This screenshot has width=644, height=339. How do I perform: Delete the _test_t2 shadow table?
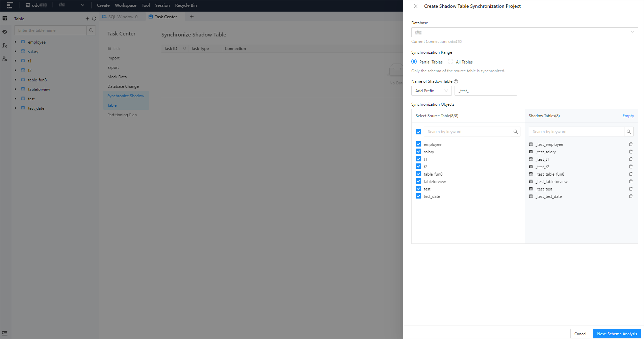pos(630,166)
